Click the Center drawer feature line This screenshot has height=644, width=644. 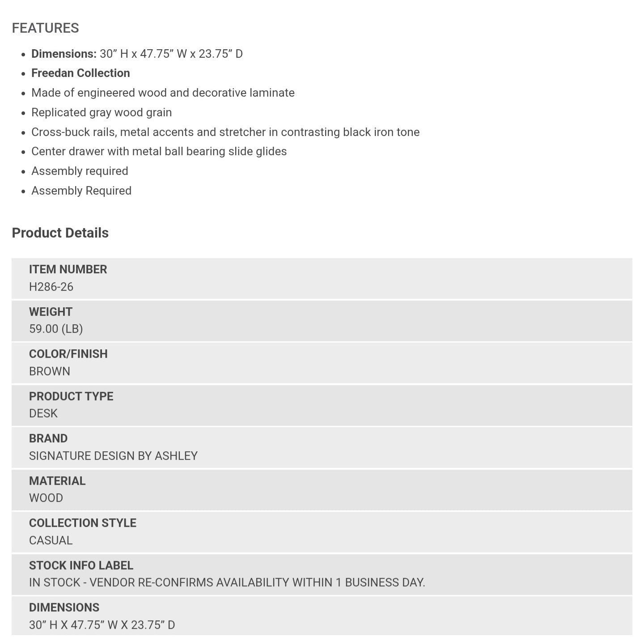point(159,151)
